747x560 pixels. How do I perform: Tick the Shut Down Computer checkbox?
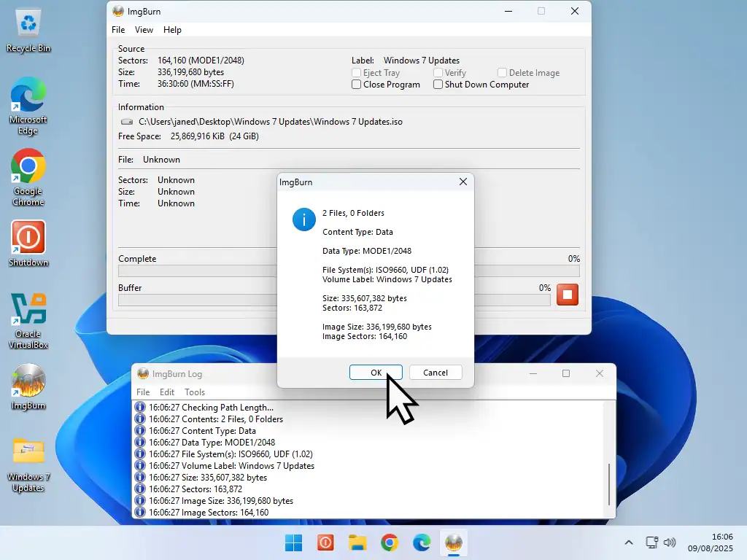438,85
